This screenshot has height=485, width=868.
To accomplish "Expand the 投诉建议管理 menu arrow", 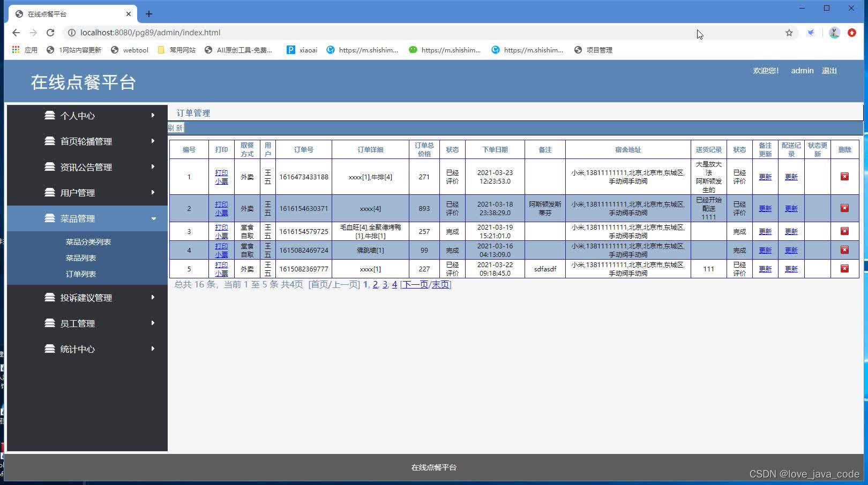I will point(153,297).
